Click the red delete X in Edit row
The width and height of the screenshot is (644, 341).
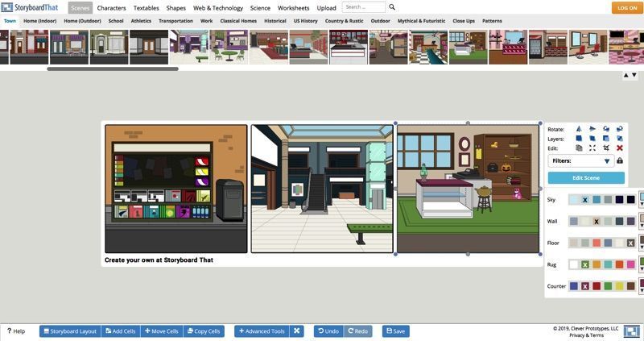(x=619, y=148)
